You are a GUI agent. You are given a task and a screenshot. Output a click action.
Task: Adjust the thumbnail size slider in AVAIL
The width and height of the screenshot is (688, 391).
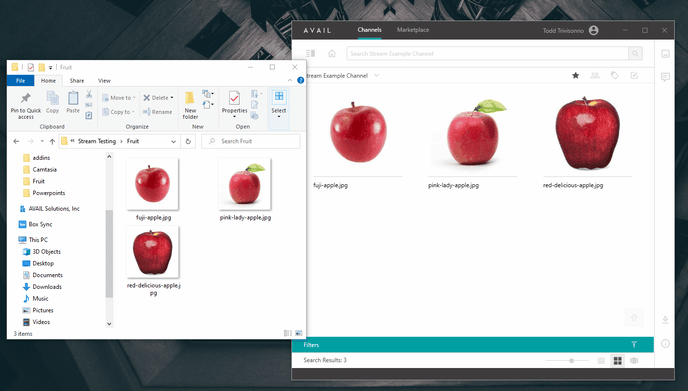(x=571, y=361)
